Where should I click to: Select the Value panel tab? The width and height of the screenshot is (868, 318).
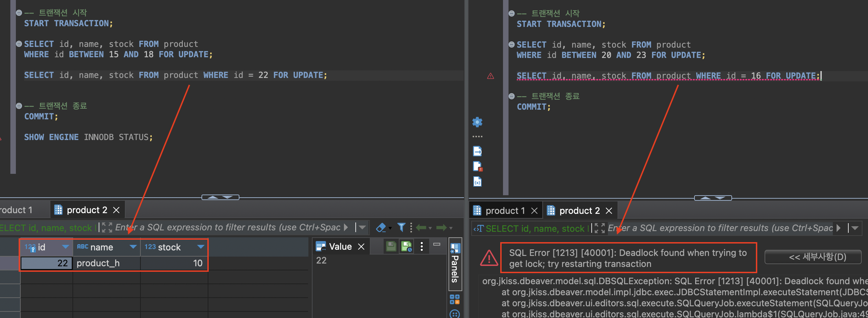point(340,247)
